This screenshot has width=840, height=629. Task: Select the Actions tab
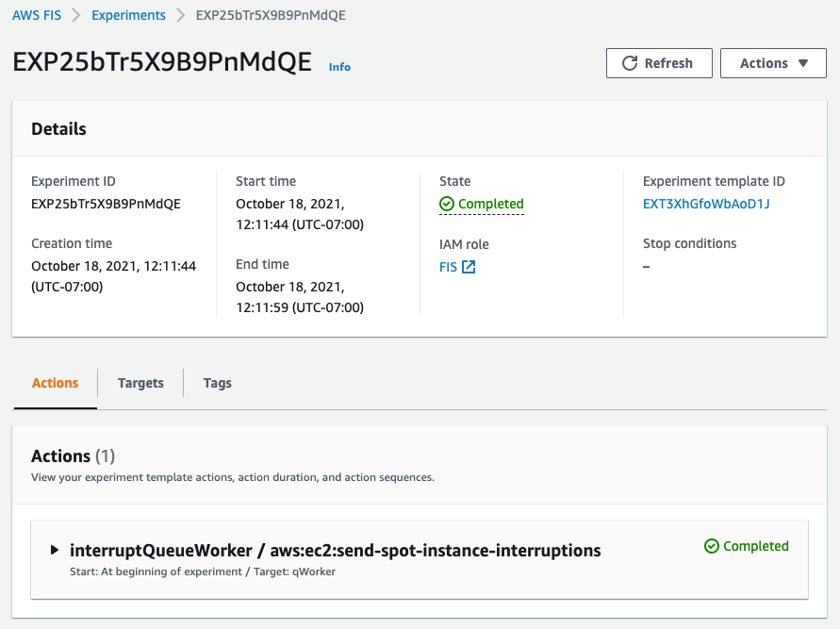pos(55,383)
